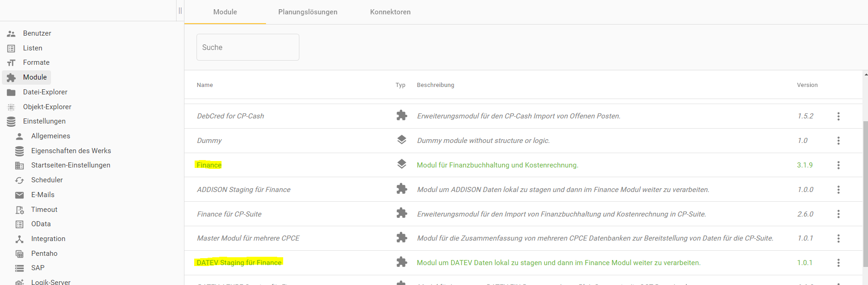868x285 pixels.
Task: Click the layers icon in Finance row
Action: (x=402, y=164)
